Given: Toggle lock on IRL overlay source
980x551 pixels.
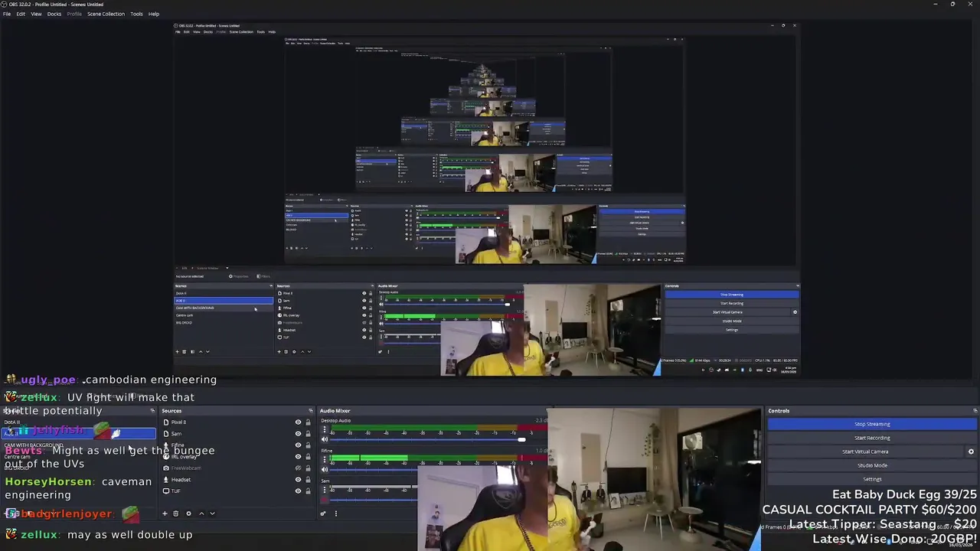Looking at the screenshot, I should coord(309,457).
